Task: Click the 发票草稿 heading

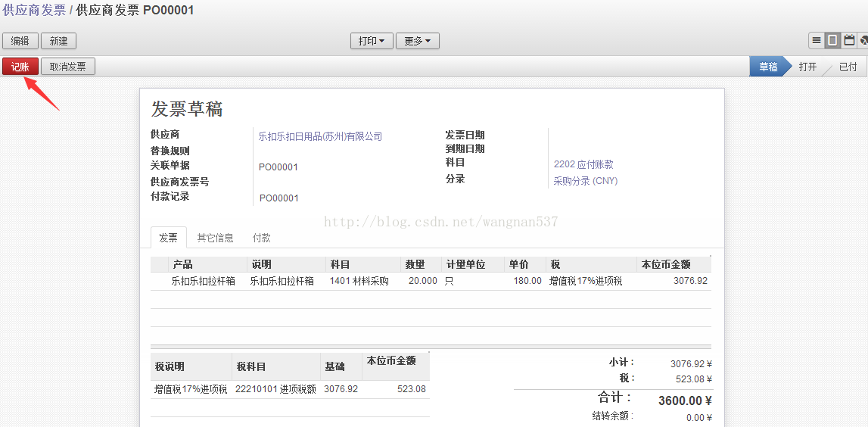Action: [x=187, y=109]
